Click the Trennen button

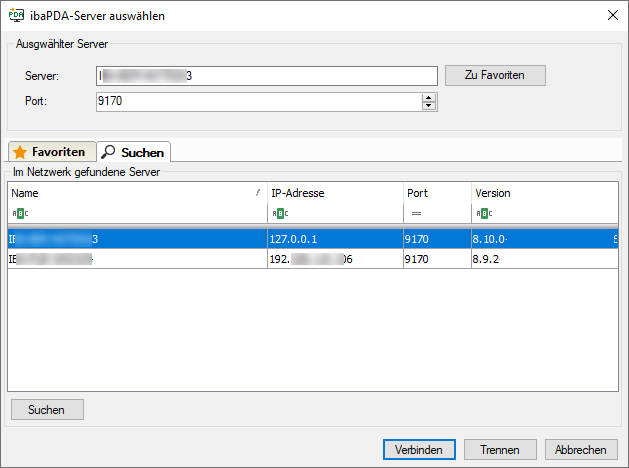point(500,450)
